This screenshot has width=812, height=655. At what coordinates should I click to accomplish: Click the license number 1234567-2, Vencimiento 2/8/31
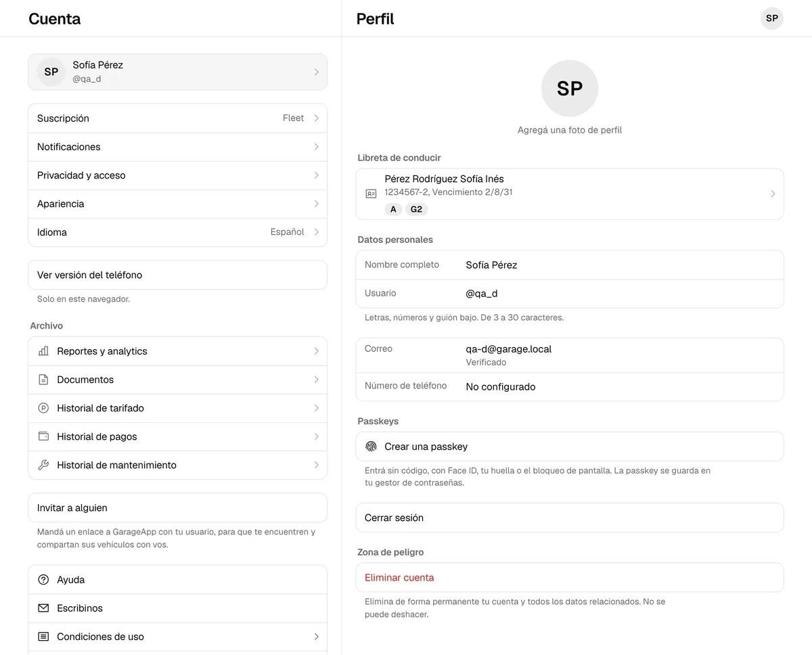tap(449, 192)
